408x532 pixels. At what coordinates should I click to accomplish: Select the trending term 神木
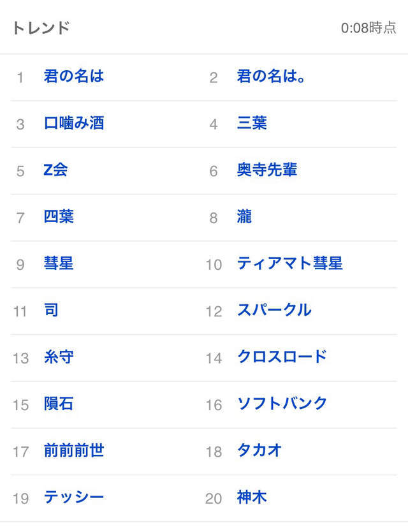tap(252, 498)
